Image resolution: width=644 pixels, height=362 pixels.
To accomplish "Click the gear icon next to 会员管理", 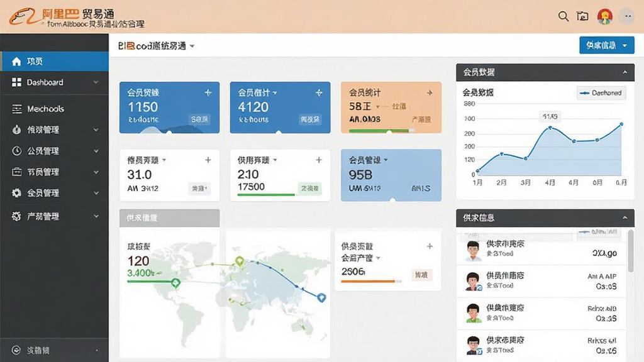I will [16, 192].
